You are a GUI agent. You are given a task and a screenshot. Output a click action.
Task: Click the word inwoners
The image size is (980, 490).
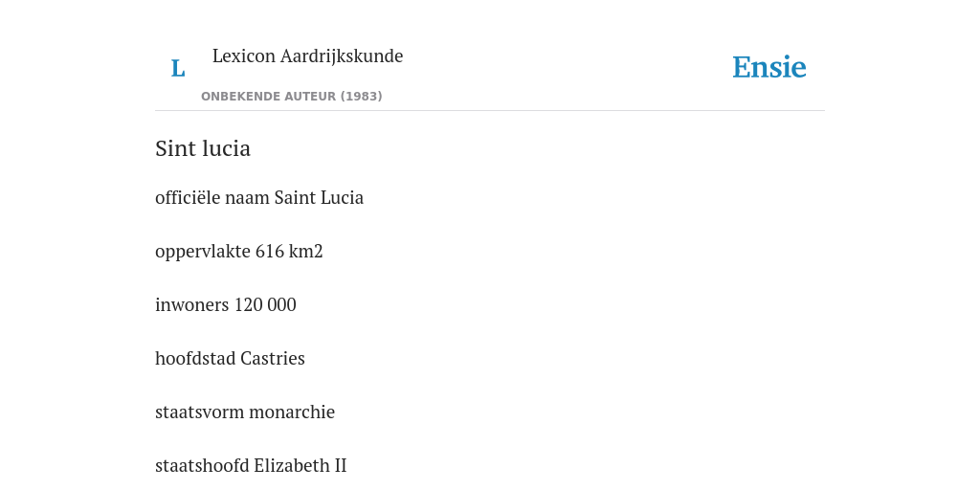191,305
